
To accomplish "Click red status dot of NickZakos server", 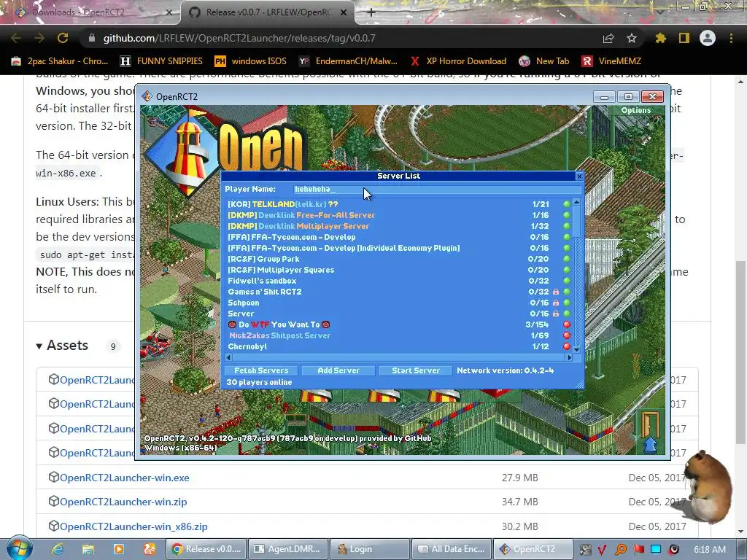I will point(566,335).
